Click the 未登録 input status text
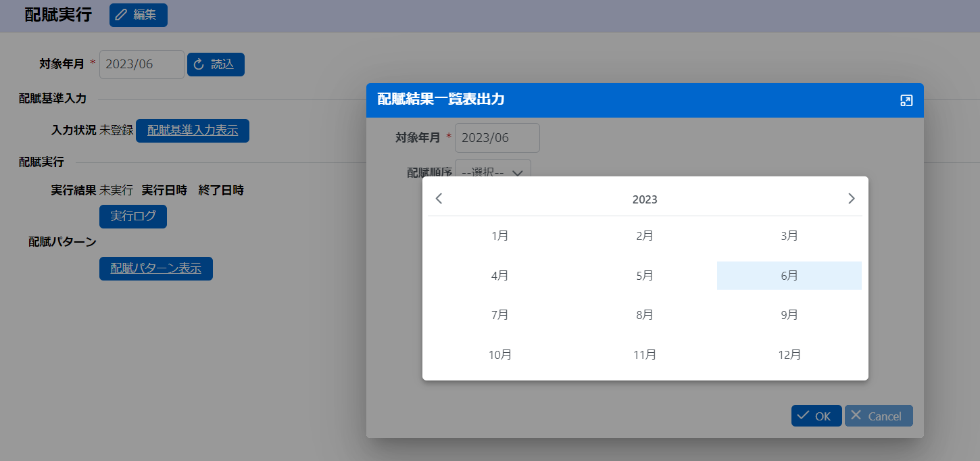The image size is (980, 461). tap(116, 130)
